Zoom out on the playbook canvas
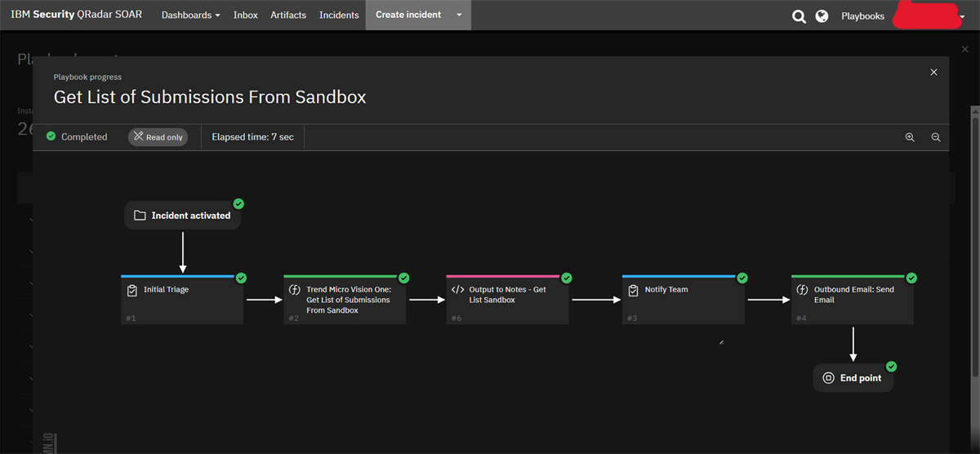 (x=936, y=137)
